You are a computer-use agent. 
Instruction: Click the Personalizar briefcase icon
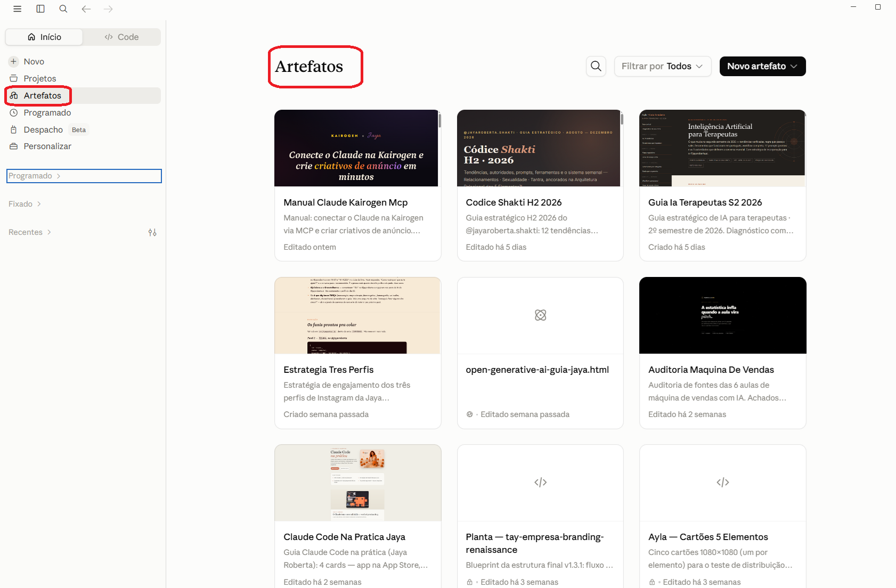(14, 146)
